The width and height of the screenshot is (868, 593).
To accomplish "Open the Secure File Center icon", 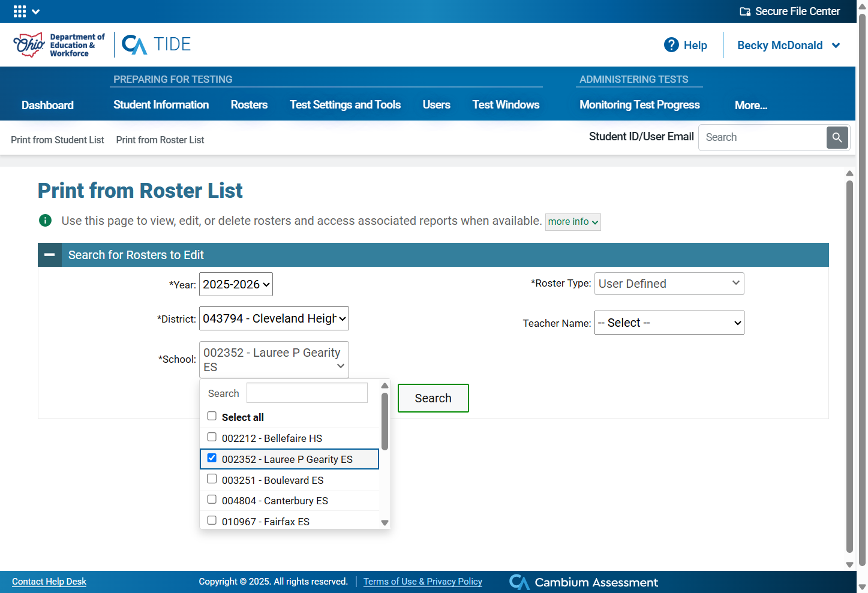I will tap(745, 11).
